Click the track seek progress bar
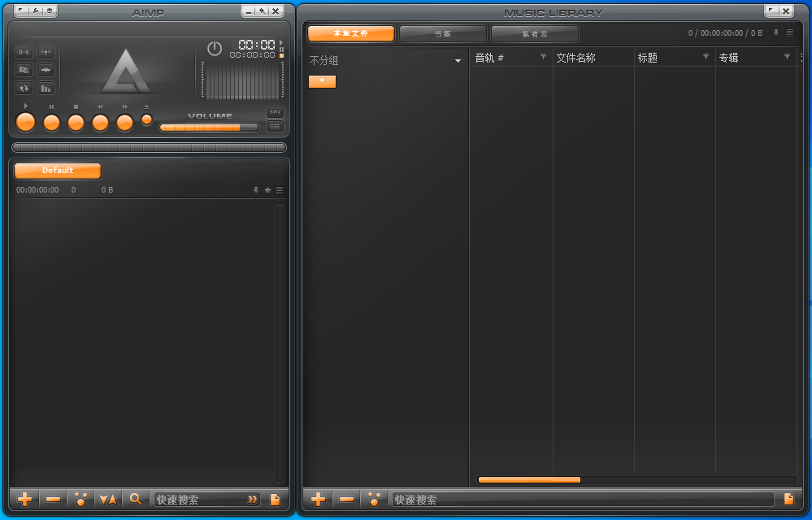This screenshot has width=812, height=520. click(x=149, y=147)
